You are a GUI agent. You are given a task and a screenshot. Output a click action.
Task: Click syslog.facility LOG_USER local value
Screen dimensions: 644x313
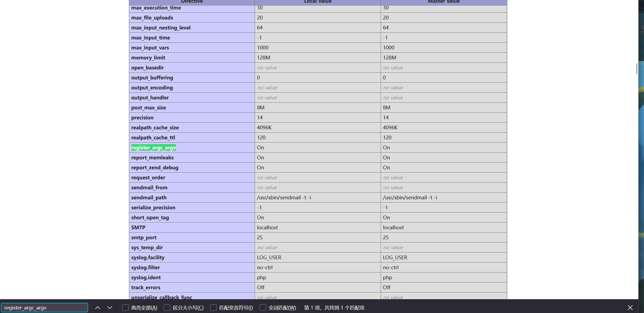269,257
